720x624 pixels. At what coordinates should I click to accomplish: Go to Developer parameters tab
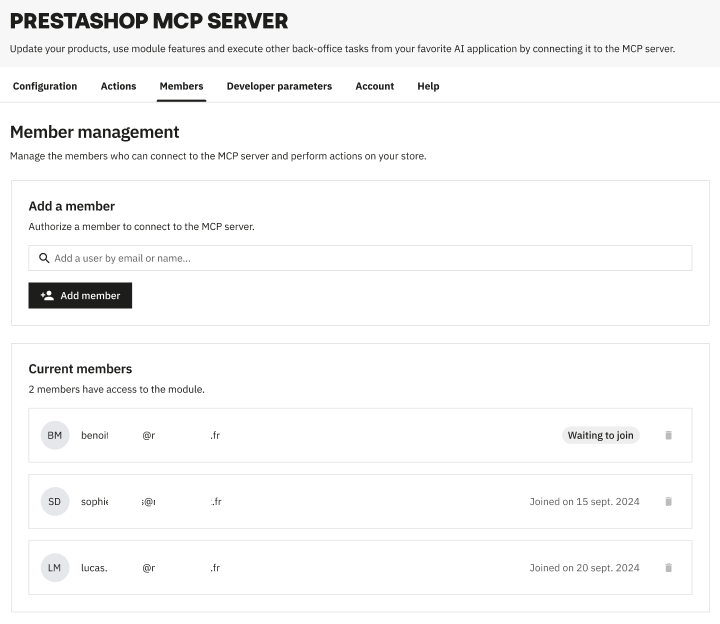(x=279, y=86)
